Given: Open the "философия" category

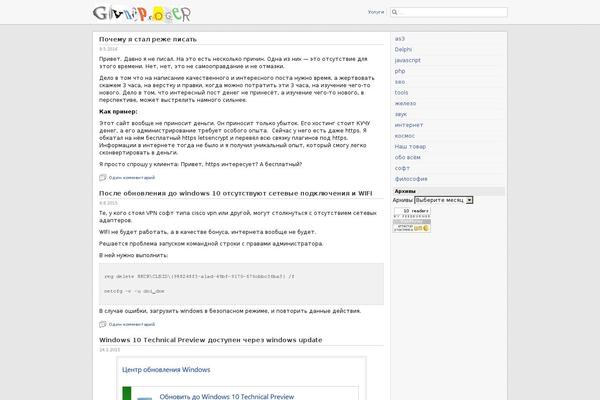Looking at the screenshot, I should point(411,179).
